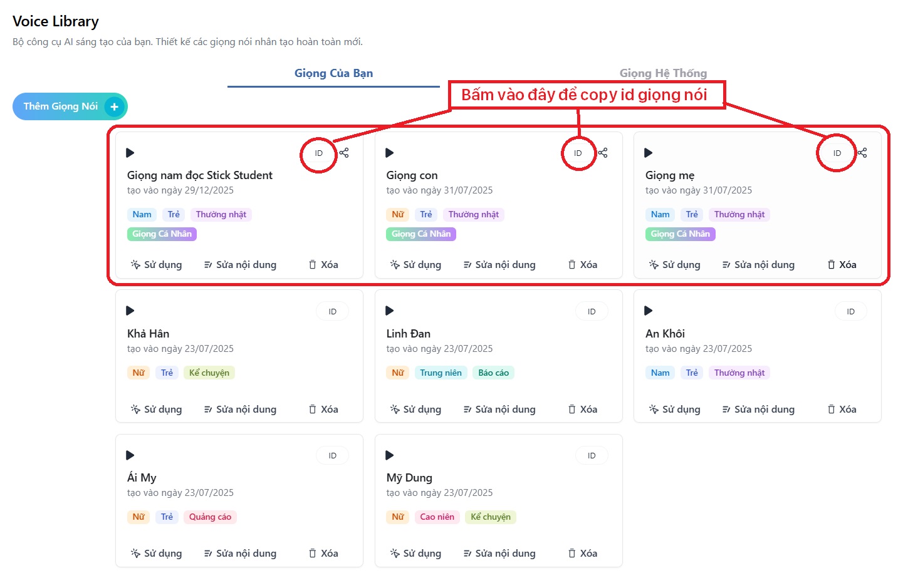The height and width of the screenshot is (588, 903).
Task: Share the Giọng nam đọc Stick Student voice
Action: click(344, 153)
